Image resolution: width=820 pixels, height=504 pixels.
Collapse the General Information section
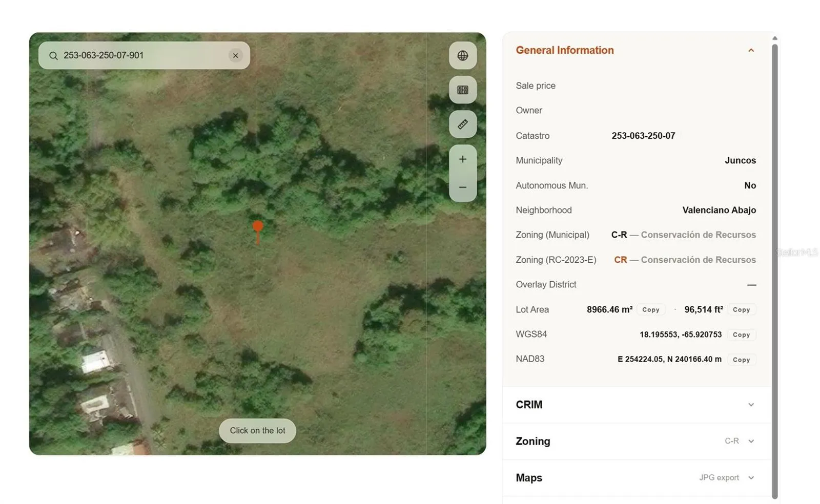751,50
